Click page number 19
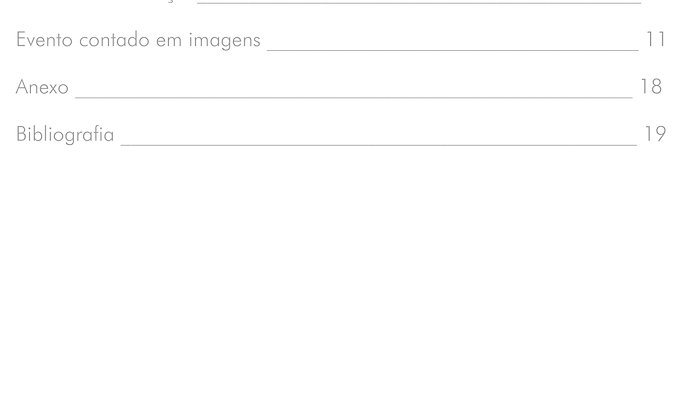 click(x=655, y=134)
